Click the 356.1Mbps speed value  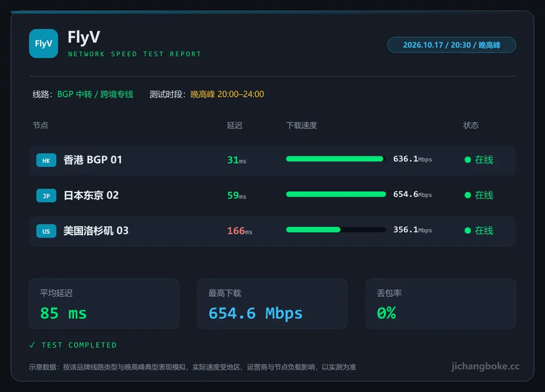[x=413, y=230]
